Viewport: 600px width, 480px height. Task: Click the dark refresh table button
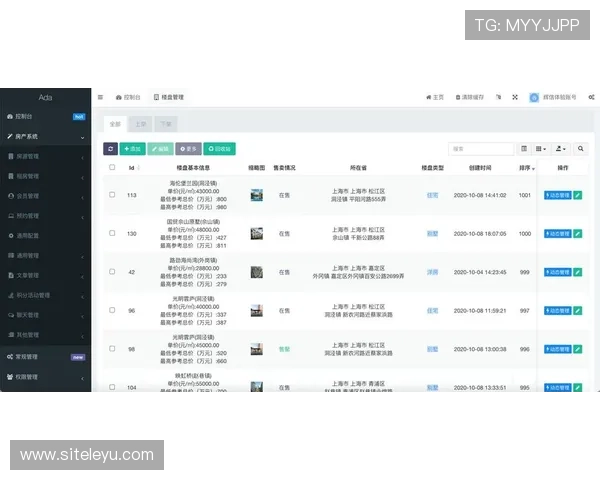tap(111, 148)
